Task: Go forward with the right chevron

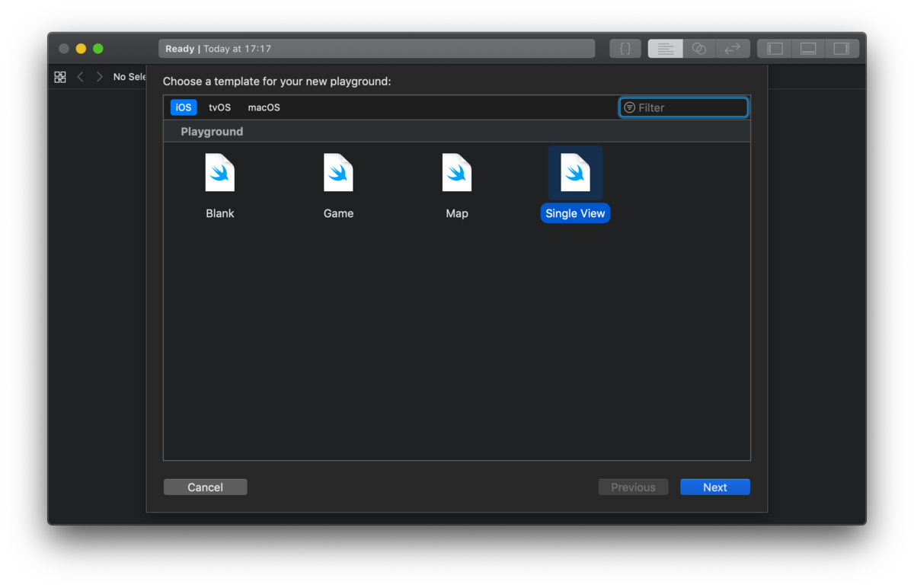Action: tap(99, 77)
